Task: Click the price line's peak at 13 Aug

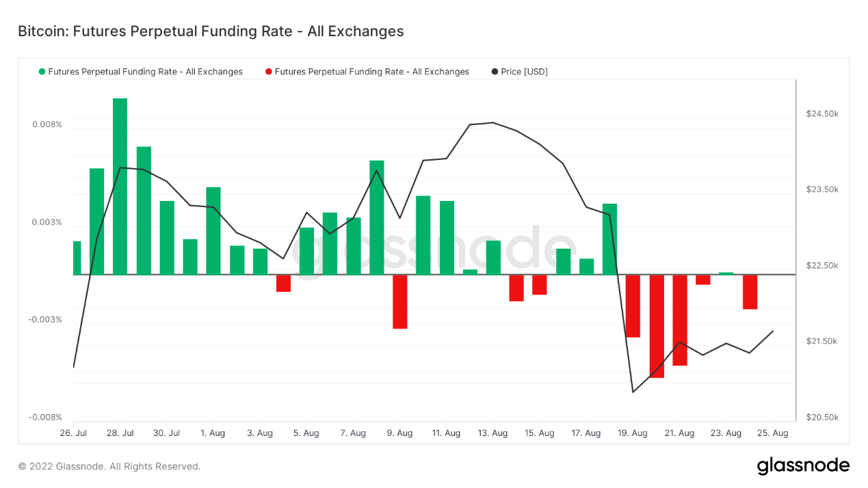Action: pyautogui.click(x=493, y=123)
